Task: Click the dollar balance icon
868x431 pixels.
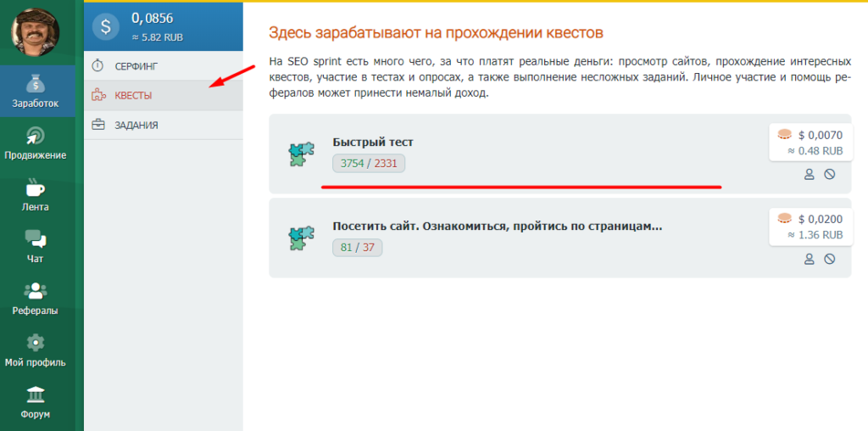Action: 105,26
